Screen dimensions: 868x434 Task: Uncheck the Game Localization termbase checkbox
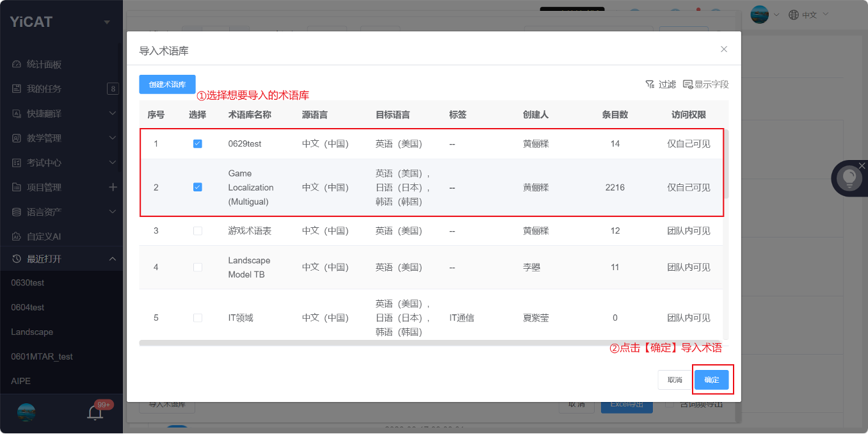(x=198, y=188)
